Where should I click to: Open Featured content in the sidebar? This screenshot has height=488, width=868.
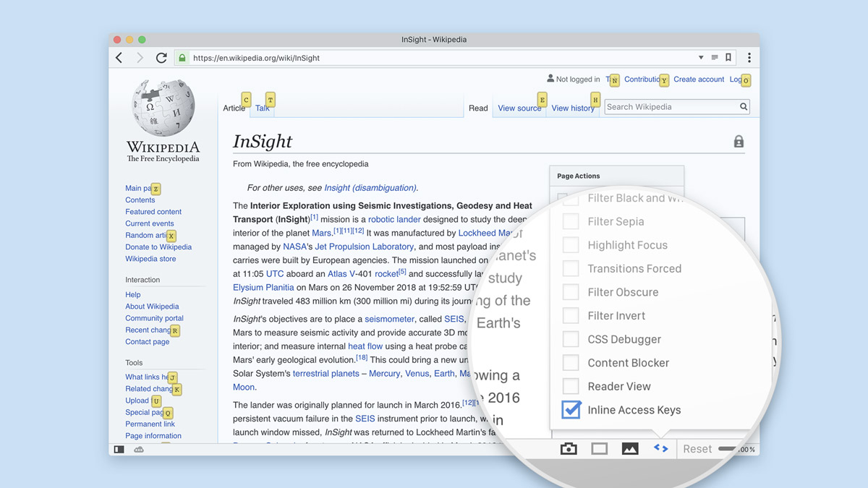153,212
